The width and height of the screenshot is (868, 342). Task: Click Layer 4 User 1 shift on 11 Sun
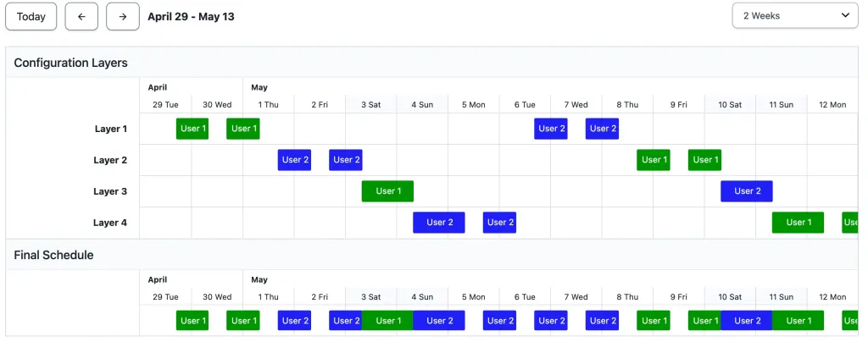798,223
